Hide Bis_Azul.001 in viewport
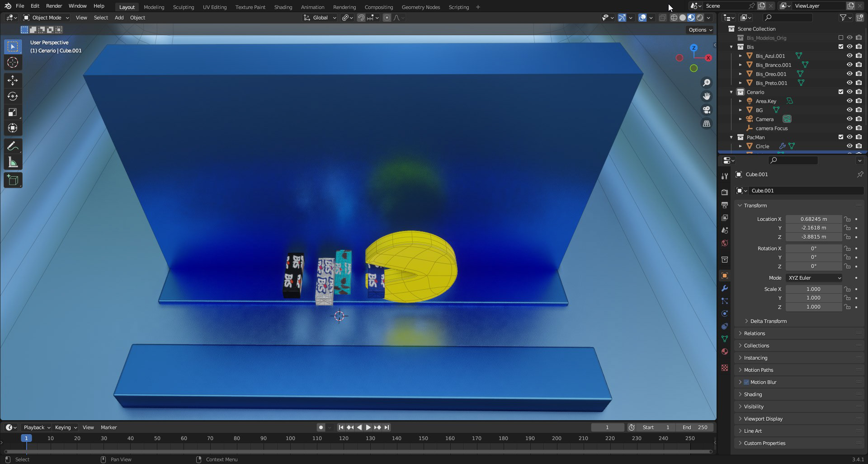Viewport: 868px width, 464px height. click(849, 56)
